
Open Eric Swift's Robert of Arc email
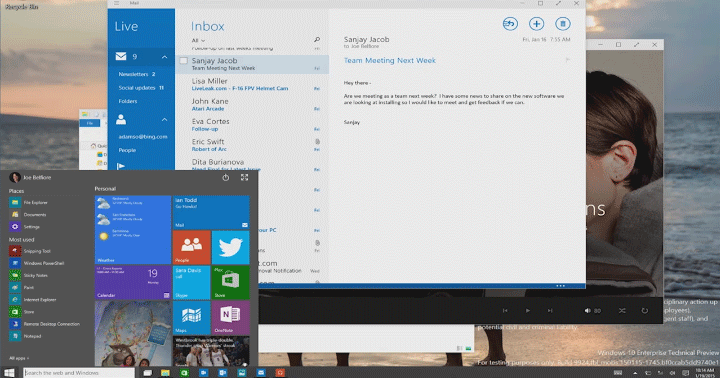coord(252,145)
